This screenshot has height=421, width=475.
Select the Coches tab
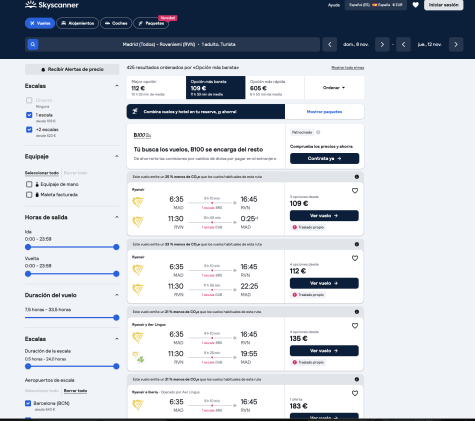click(x=116, y=23)
